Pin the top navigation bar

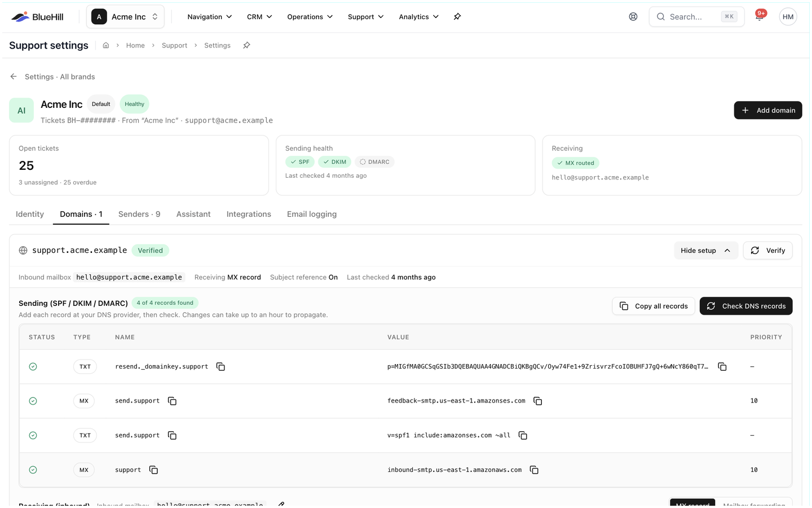tap(457, 17)
